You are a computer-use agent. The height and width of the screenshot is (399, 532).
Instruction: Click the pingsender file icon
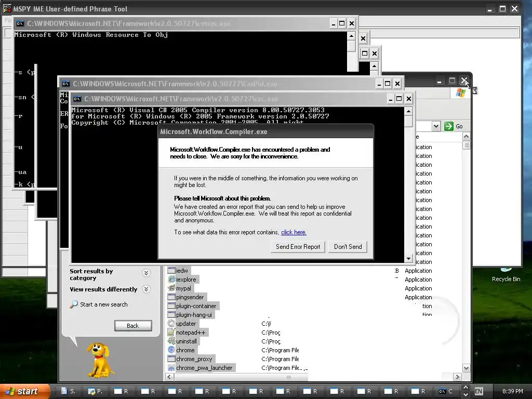pyautogui.click(x=171, y=297)
